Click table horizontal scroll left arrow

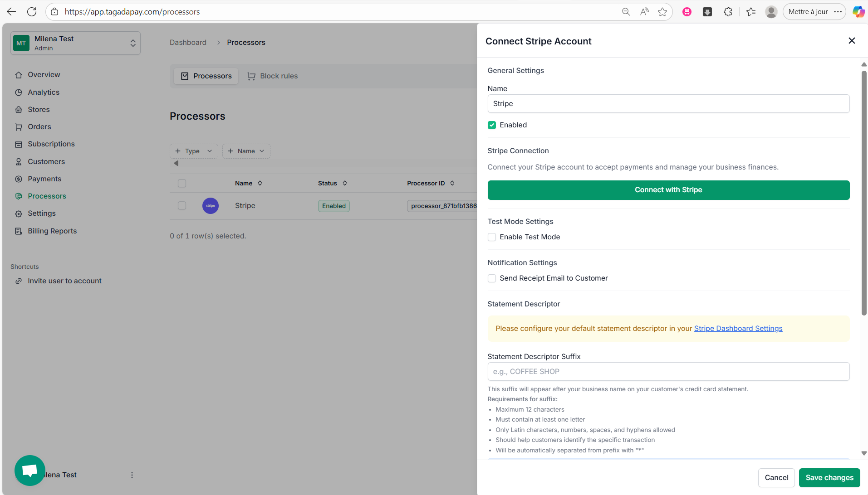point(176,163)
